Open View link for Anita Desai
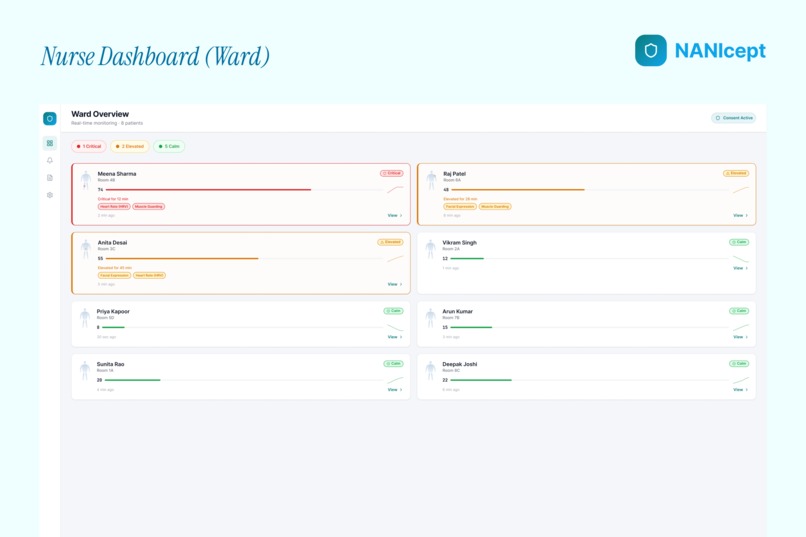The width and height of the screenshot is (806, 537). (x=395, y=284)
